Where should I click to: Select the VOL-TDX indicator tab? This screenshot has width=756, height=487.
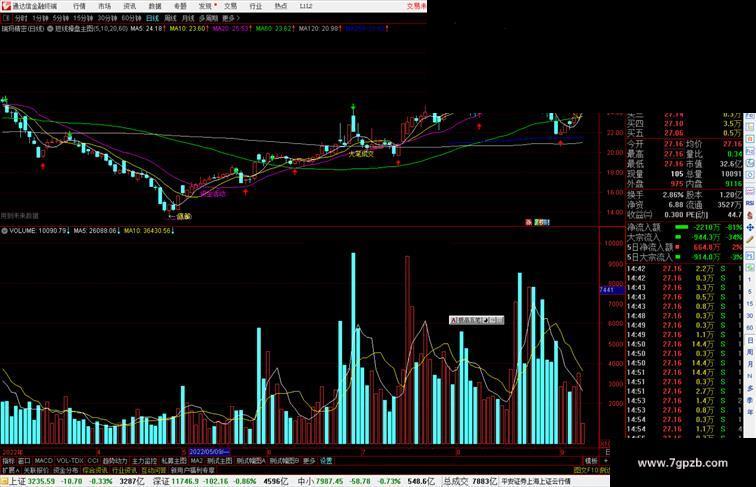(x=70, y=461)
